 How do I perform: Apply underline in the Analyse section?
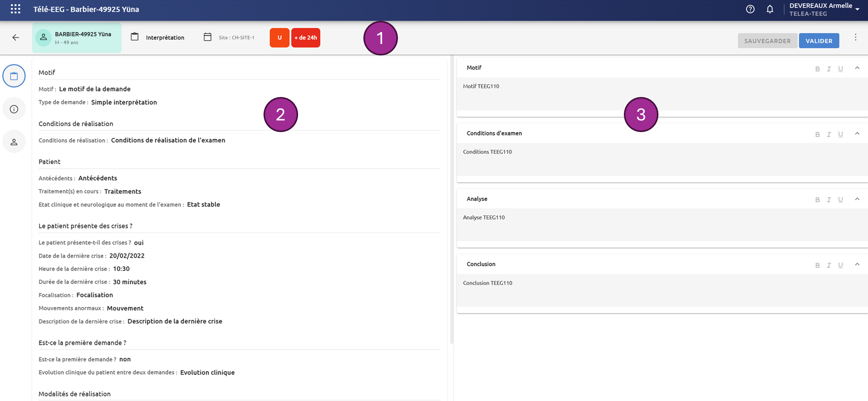[x=840, y=200]
